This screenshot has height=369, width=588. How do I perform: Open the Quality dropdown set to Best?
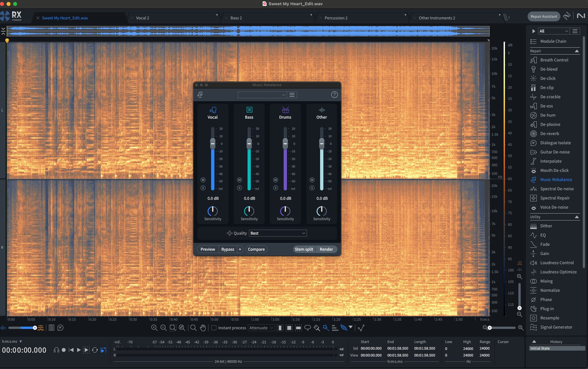(x=278, y=233)
